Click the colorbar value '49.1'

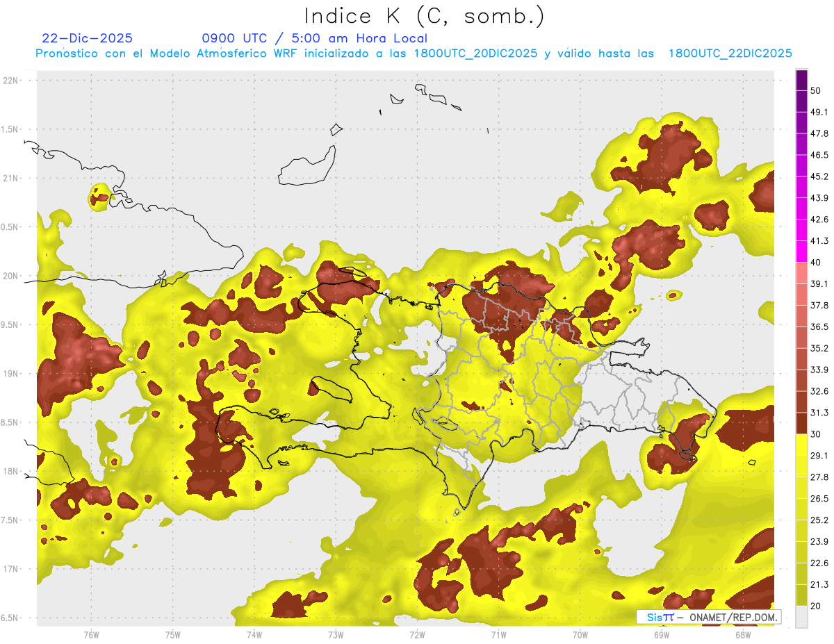point(819,113)
